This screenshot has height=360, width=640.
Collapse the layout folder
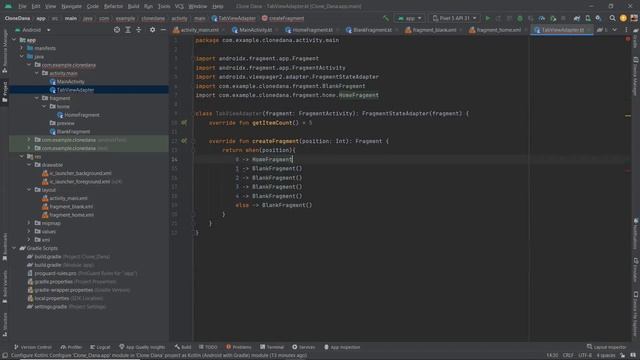[29, 190]
